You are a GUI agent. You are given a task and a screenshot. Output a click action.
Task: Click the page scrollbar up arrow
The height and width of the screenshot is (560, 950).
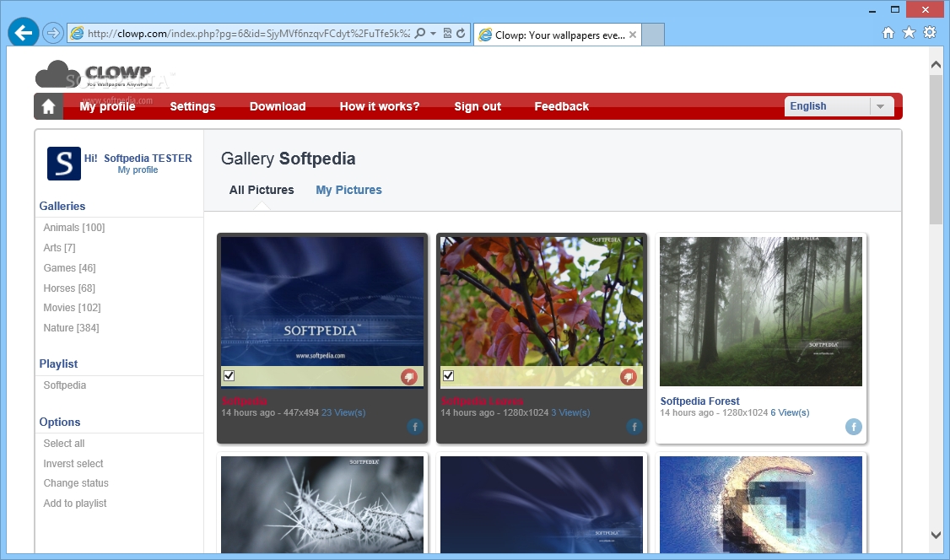[936, 64]
